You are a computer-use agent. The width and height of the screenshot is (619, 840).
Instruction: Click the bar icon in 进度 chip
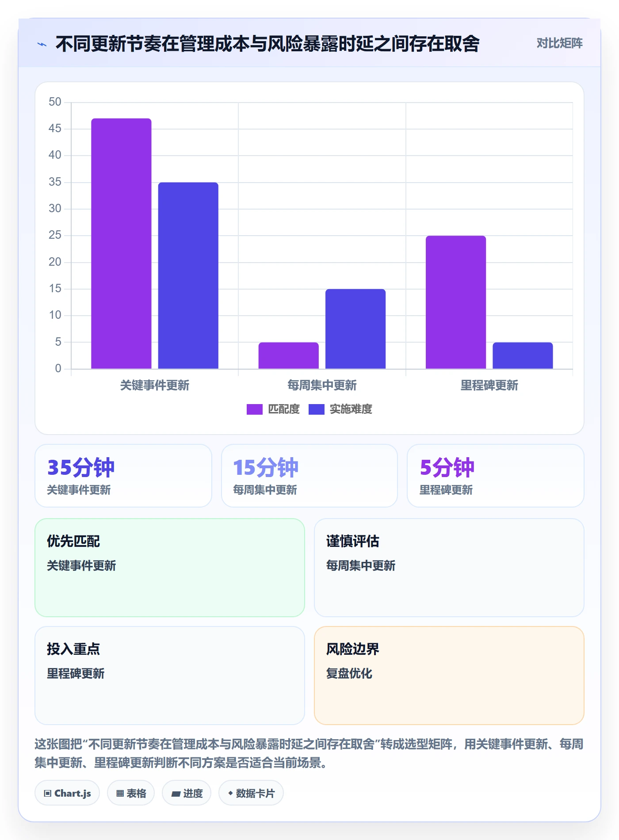point(176,794)
